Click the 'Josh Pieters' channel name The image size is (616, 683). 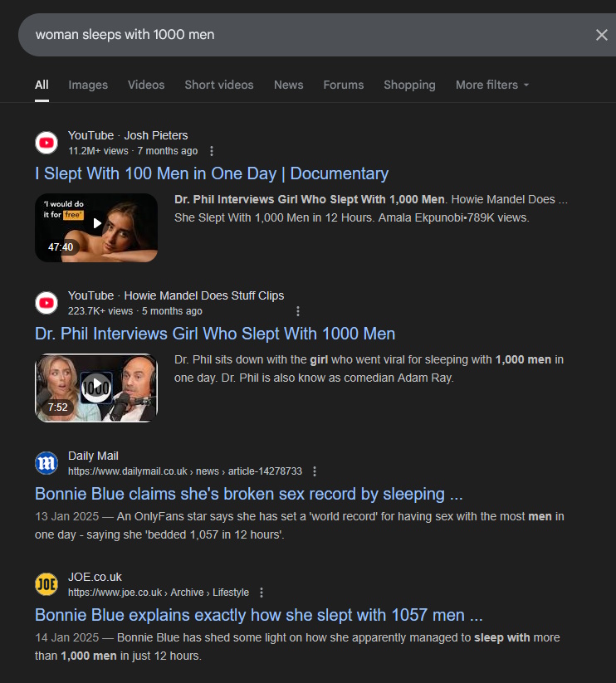(x=156, y=135)
